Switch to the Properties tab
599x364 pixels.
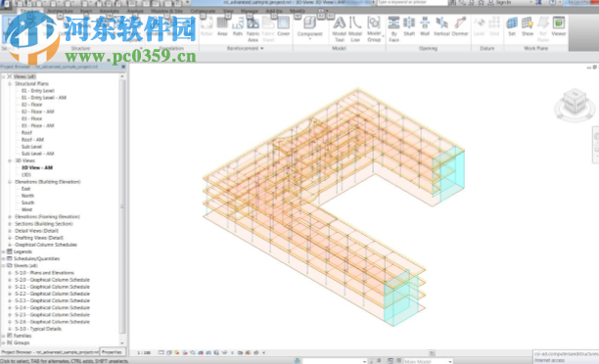(x=112, y=352)
